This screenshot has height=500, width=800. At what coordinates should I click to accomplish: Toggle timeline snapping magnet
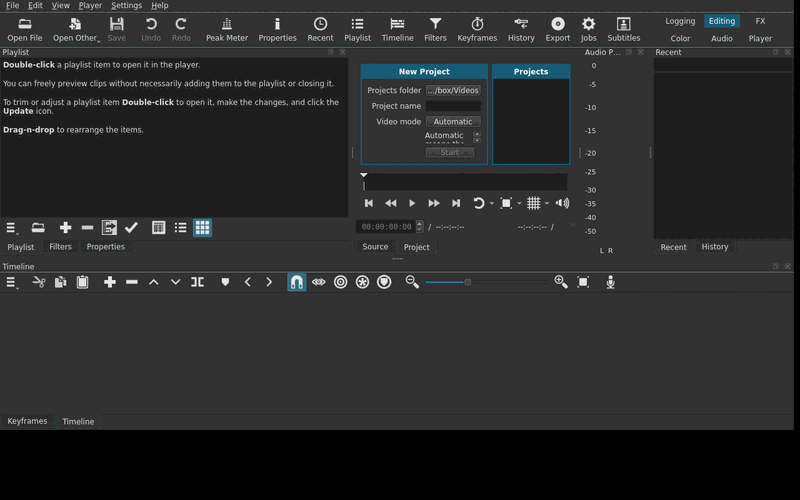point(296,282)
